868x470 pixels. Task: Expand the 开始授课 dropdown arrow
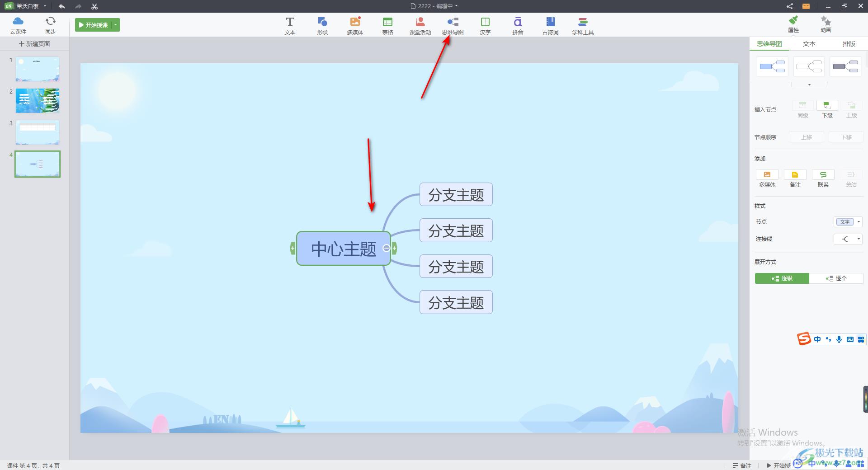point(116,25)
